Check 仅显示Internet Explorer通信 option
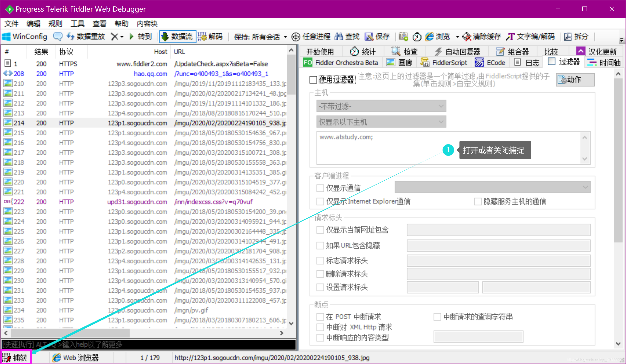The image size is (626, 364). 320,201
